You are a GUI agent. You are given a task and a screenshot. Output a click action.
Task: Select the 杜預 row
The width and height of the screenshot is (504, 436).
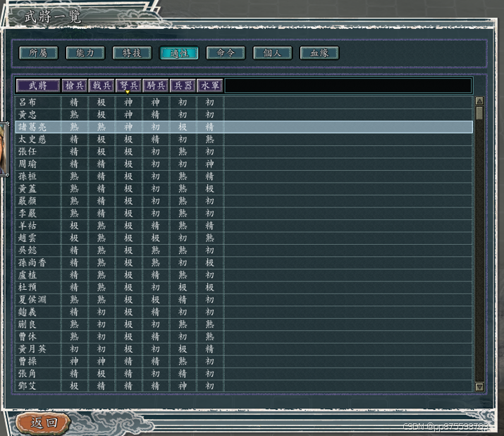tap(244, 287)
